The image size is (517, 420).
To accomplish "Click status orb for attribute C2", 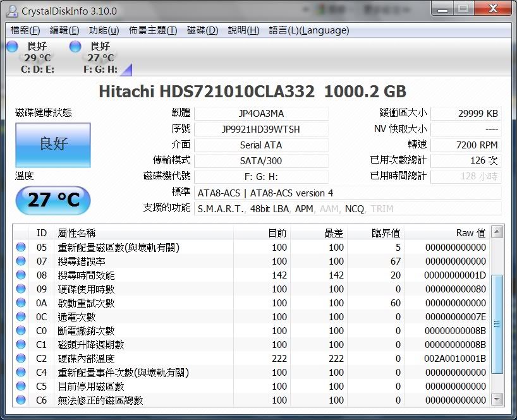I will [21, 358].
